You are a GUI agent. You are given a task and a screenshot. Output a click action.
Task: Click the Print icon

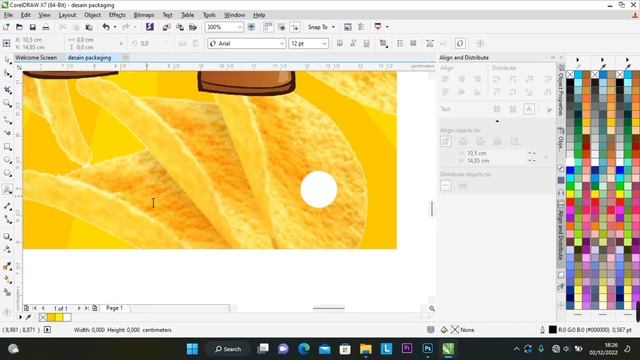click(x=46, y=27)
